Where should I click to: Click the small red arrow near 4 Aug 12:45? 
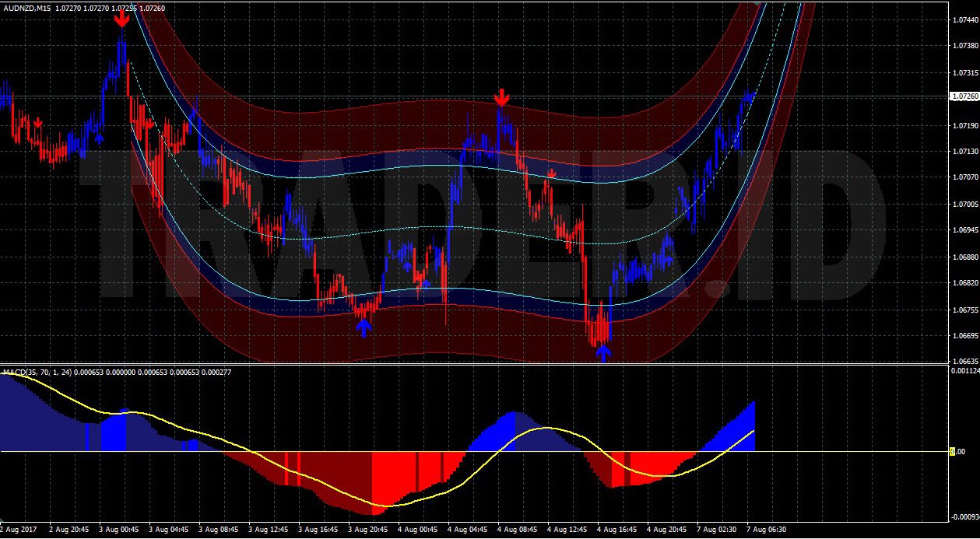[x=551, y=173]
